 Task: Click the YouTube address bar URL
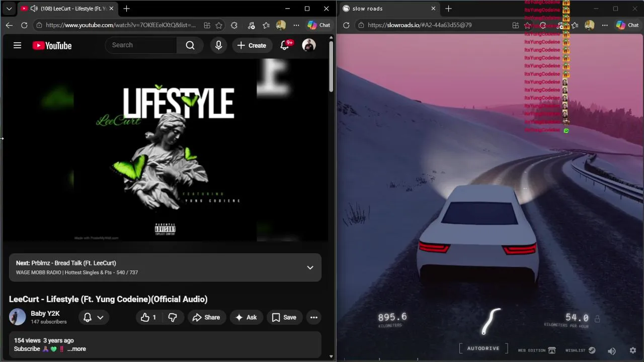pos(121,25)
